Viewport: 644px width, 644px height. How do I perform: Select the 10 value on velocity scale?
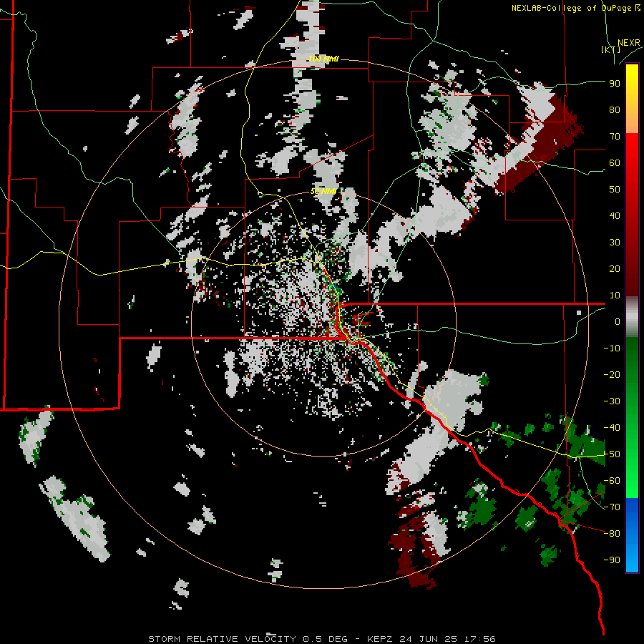click(615, 296)
